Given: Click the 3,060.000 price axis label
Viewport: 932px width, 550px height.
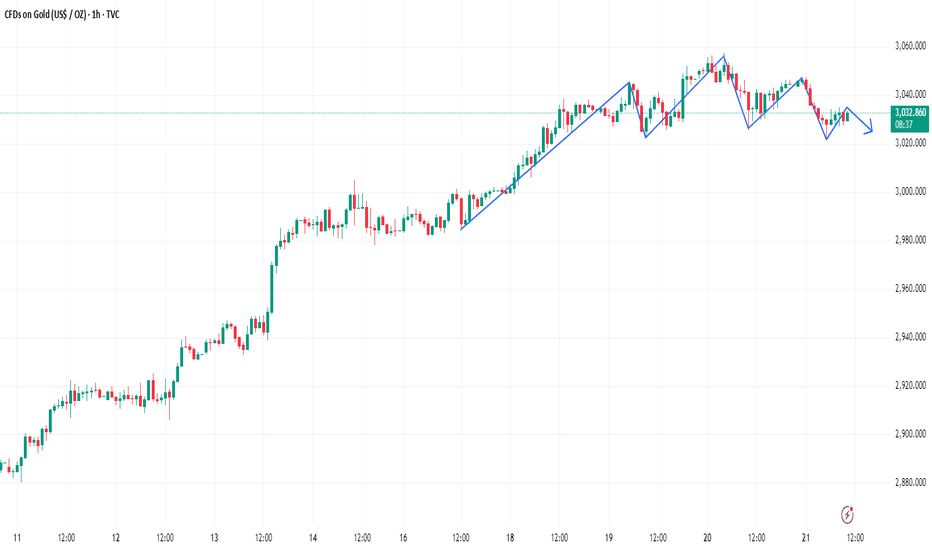Looking at the screenshot, I should pos(911,45).
